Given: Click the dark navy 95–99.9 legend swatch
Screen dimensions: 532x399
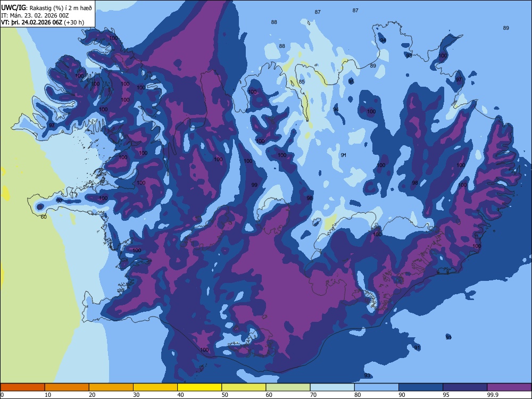Looking at the screenshot, I should pyautogui.click(x=465, y=387).
